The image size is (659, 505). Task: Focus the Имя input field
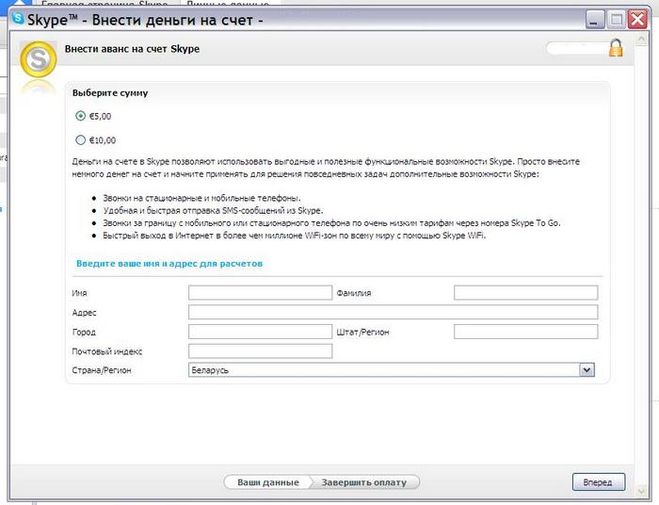tap(260, 292)
